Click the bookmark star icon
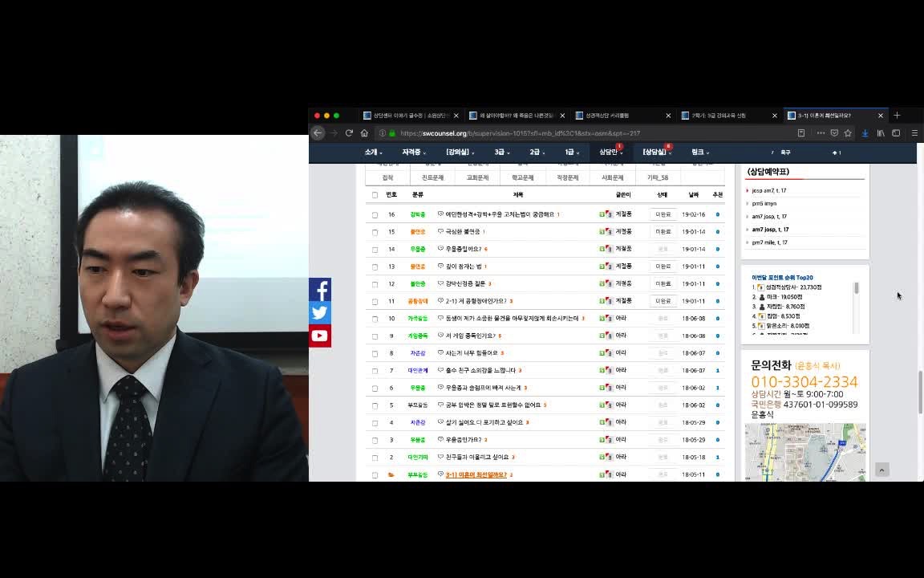The image size is (924, 578). tap(848, 133)
